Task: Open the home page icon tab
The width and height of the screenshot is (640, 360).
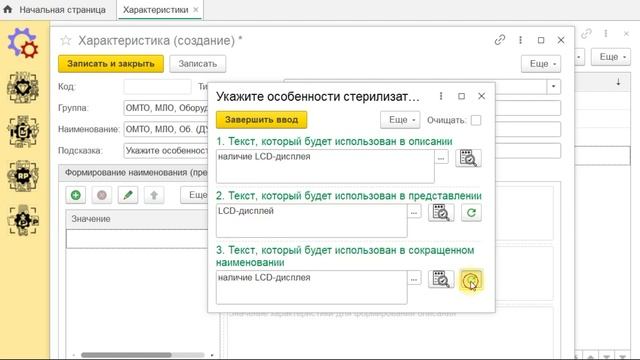Action: click(7, 9)
